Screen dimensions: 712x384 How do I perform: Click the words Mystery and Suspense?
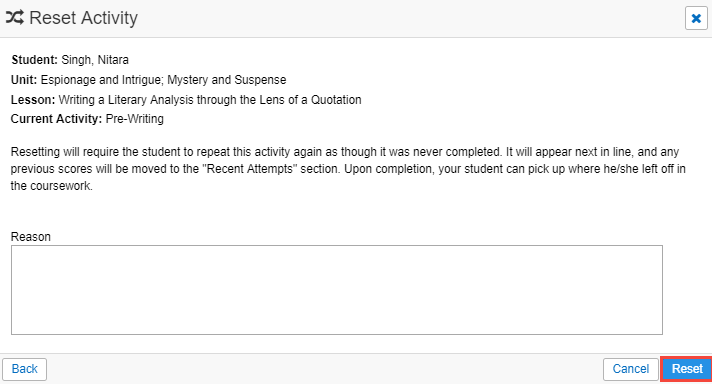pyautogui.click(x=227, y=80)
